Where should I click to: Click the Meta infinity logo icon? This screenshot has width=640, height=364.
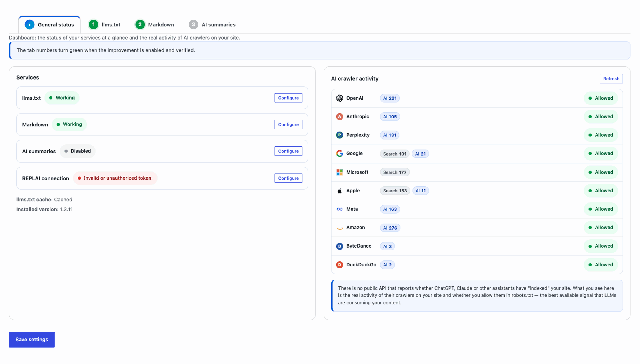pyautogui.click(x=340, y=209)
